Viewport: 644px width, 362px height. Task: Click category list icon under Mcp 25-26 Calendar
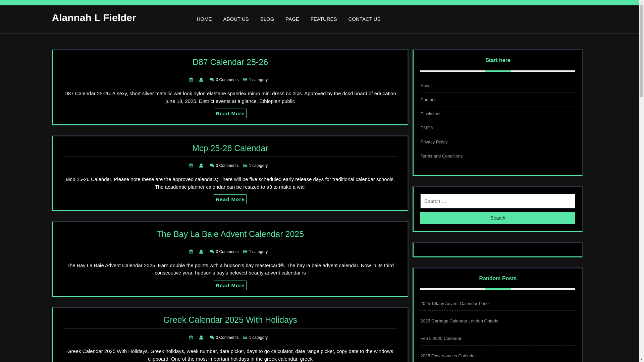(245, 166)
